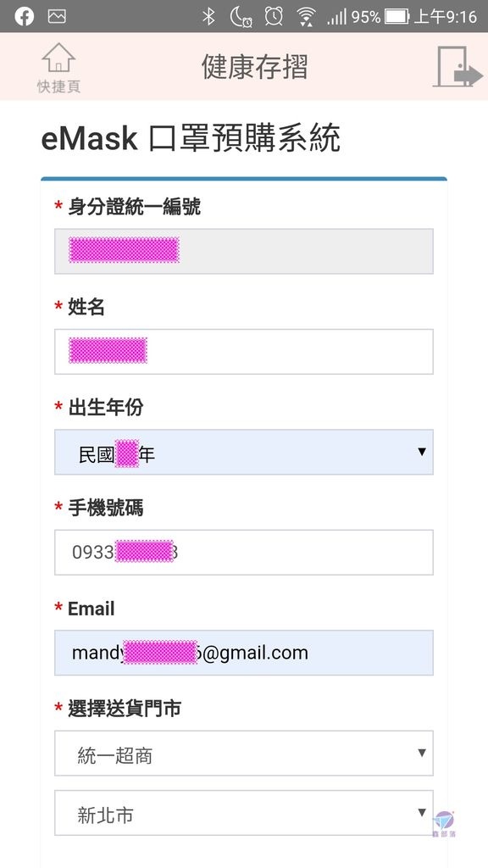The height and width of the screenshot is (868, 488).
Task: Tap the 快捷頁 label under home icon
Action: click(58, 87)
